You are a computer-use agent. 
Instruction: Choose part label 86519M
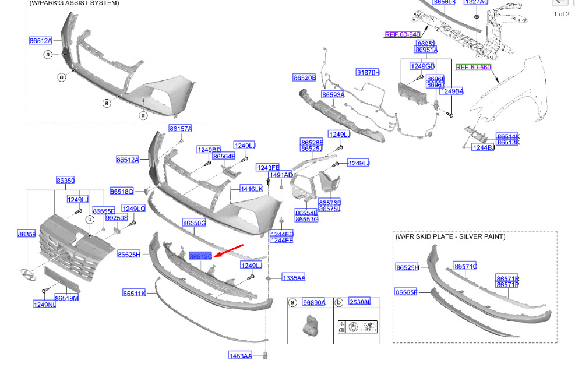pos(67,298)
